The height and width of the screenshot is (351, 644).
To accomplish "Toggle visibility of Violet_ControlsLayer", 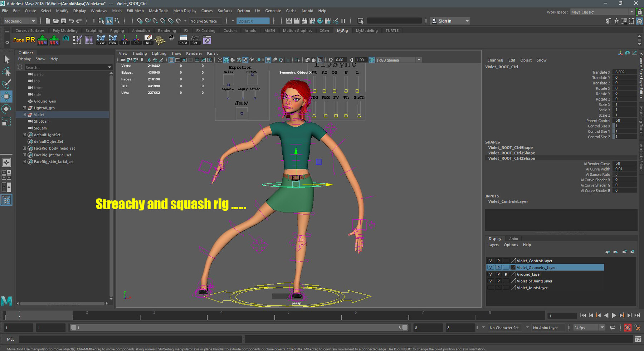I will (x=491, y=261).
